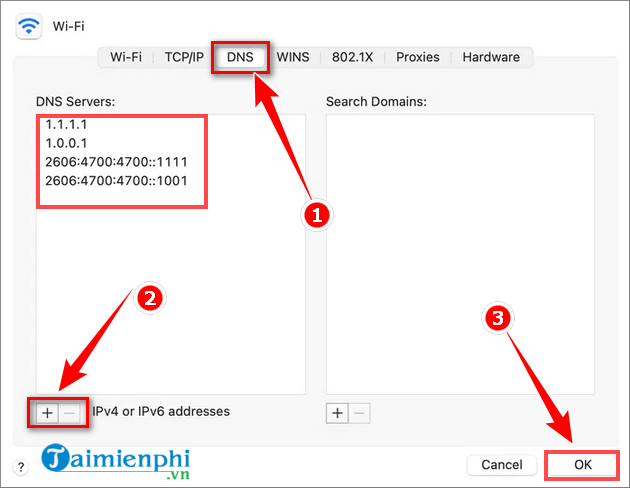The height and width of the screenshot is (488, 630).
Task: Open help with the question mark button
Action: click(21, 467)
